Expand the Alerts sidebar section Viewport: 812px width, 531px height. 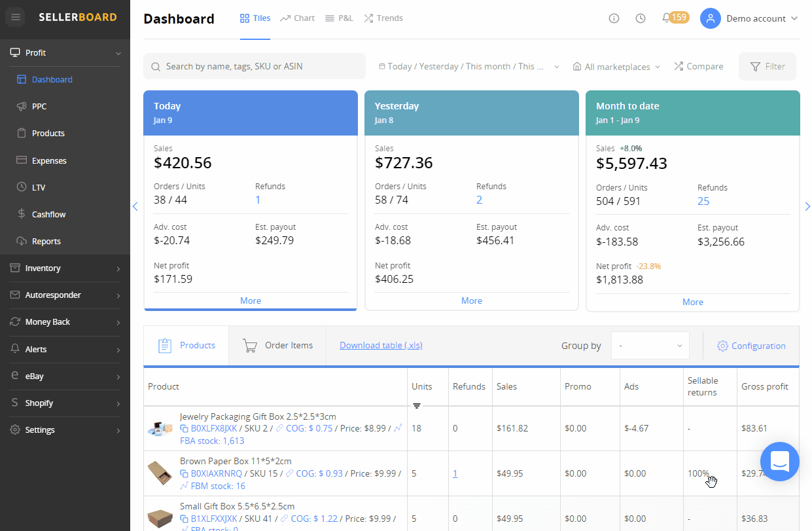coord(65,349)
